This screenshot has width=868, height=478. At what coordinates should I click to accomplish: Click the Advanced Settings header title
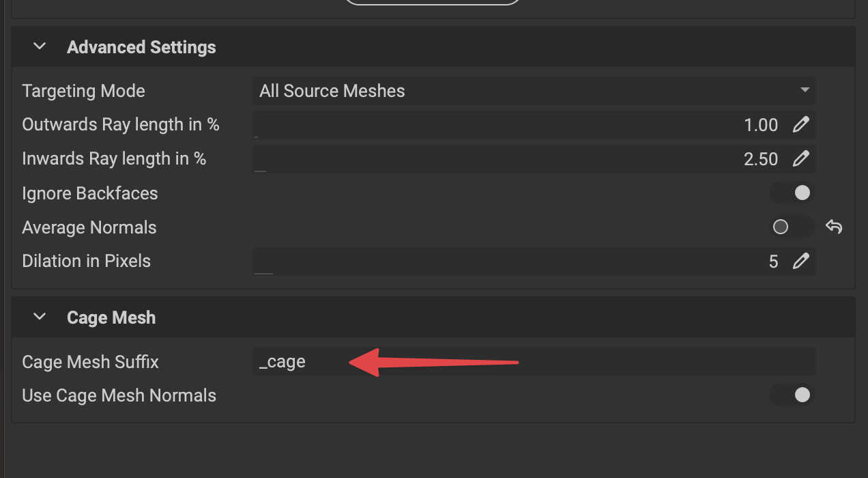tap(141, 47)
